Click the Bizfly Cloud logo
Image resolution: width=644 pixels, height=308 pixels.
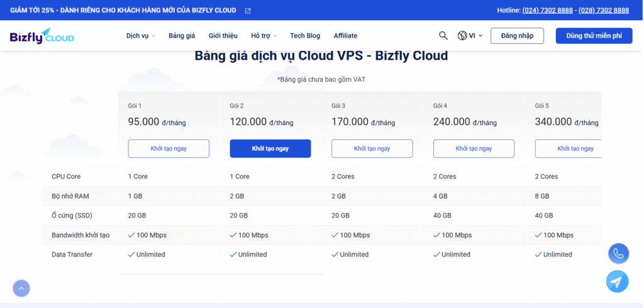42,36
